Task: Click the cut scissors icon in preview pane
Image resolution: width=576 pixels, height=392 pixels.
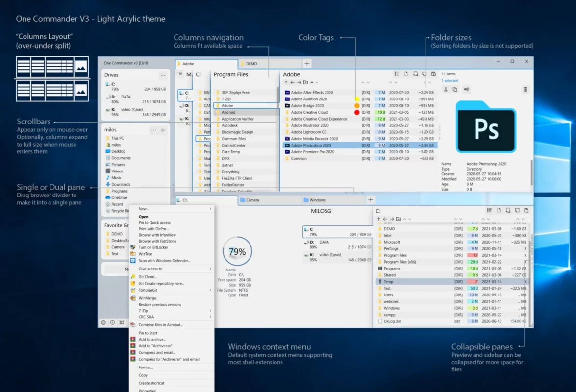Action: click(446, 89)
